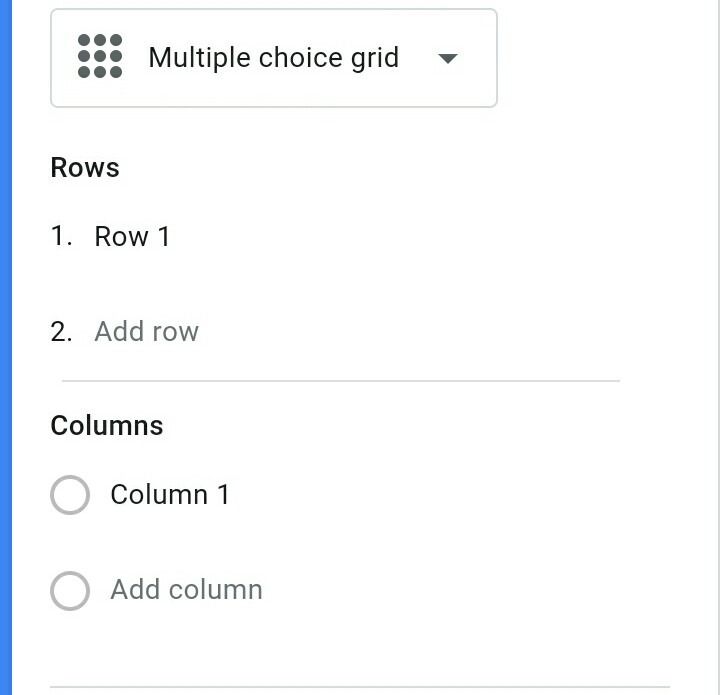Click the dropdown arrow beside Multiple choice grid
The height and width of the screenshot is (695, 720).
click(448, 58)
